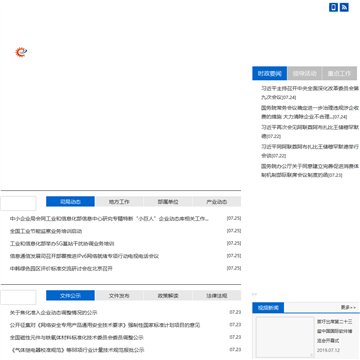The image size is (360, 360).
Task: Select the 文件公示 tab
Action: pyautogui.click(x=70, y=295)
